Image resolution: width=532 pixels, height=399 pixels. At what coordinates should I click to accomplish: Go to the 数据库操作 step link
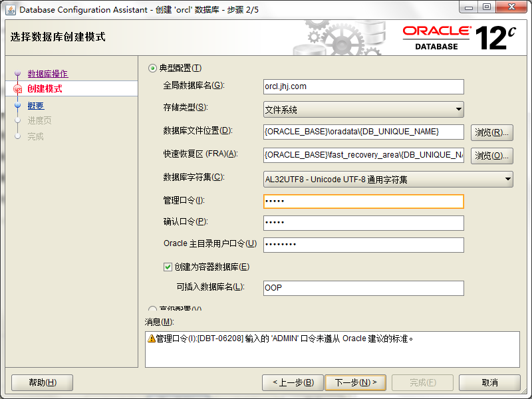[x=48, y=74]
